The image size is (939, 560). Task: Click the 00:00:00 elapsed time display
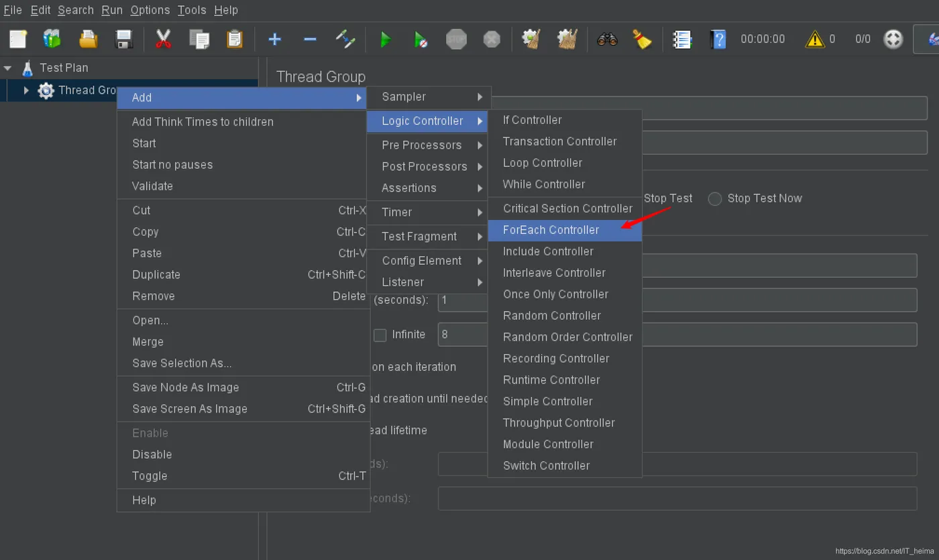[x=763, y=39]
